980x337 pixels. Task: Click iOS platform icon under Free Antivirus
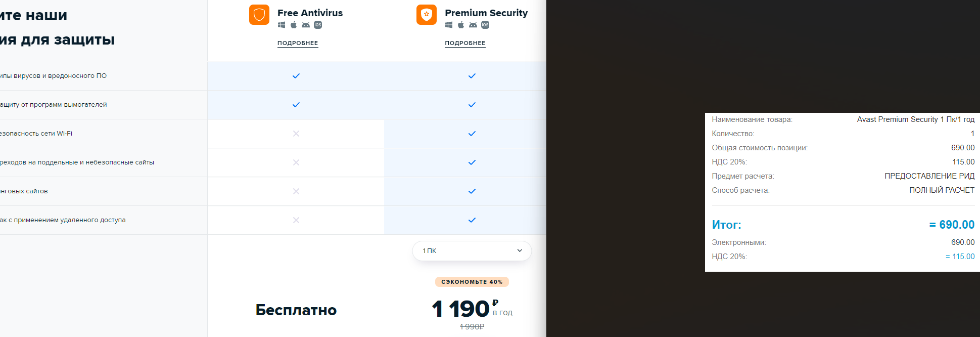(x=318, y=25)
